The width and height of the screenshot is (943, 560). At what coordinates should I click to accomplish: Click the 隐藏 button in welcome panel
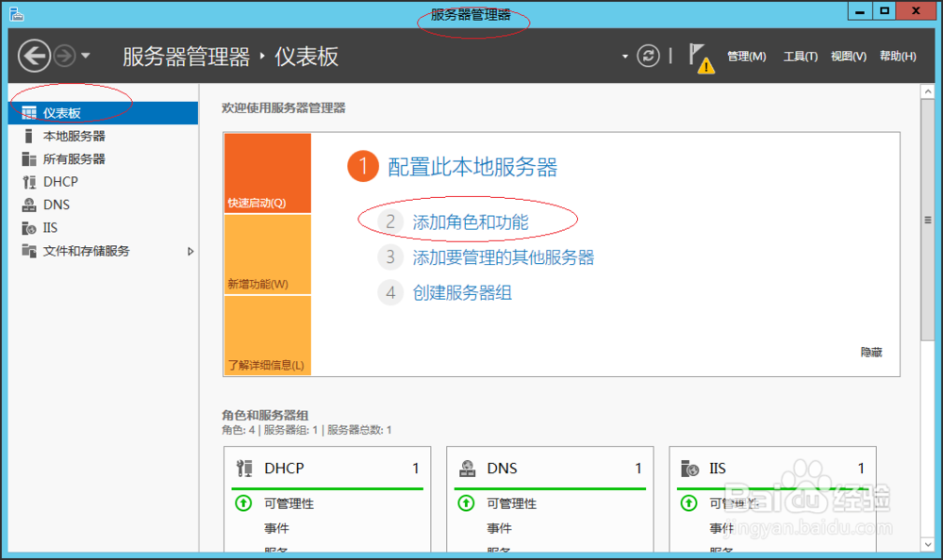click(x=871, y=352)
